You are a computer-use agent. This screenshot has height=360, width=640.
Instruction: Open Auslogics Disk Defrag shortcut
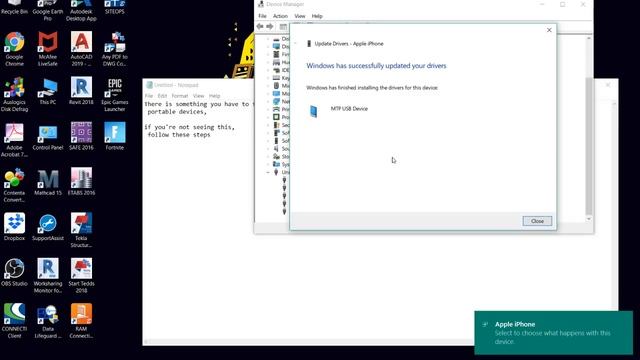click(14, 94)
